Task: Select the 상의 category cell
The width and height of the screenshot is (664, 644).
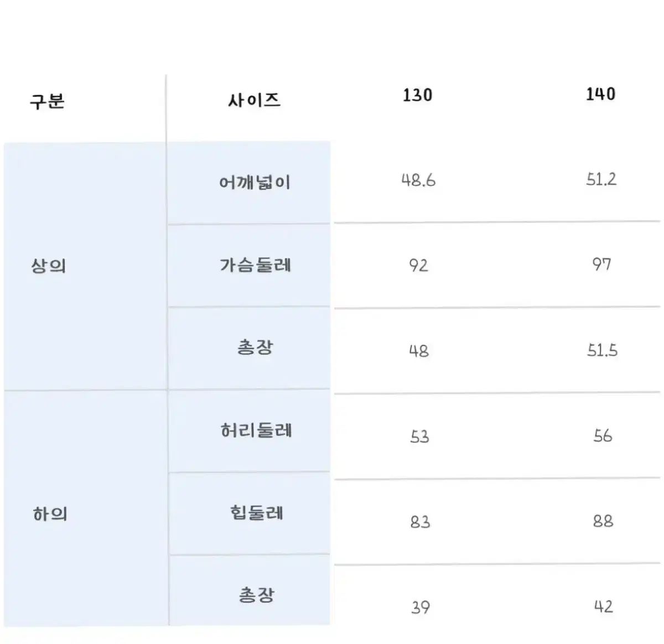Action: (49, 266)
